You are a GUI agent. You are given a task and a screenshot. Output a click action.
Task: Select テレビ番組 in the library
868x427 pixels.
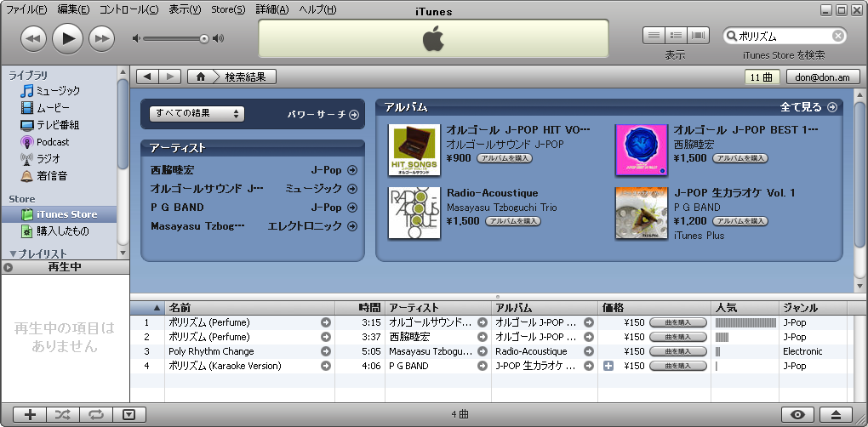coord(58,125)
